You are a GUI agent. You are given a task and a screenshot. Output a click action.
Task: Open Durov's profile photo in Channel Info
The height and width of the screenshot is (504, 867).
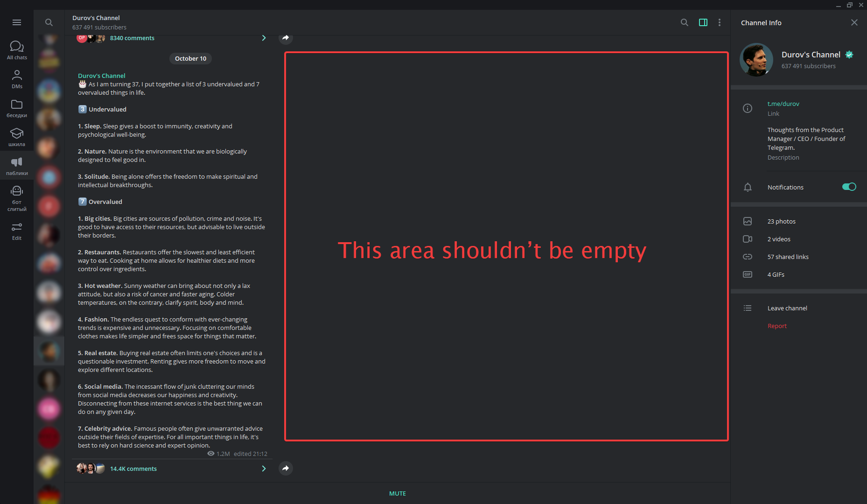[756, 60]
